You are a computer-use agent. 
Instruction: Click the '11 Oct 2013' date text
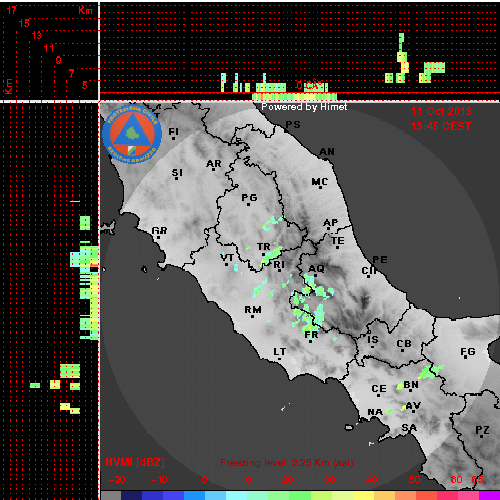[x=441, y=111]
